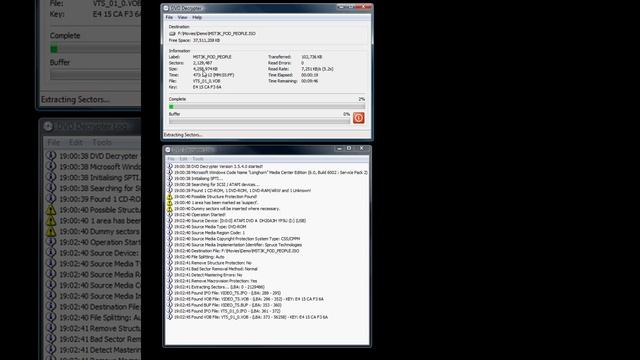Select log row 'Found VOB File: VIDEO_TS.VOB'
Screen dimensions: 640x360
(x=249, y=299)
